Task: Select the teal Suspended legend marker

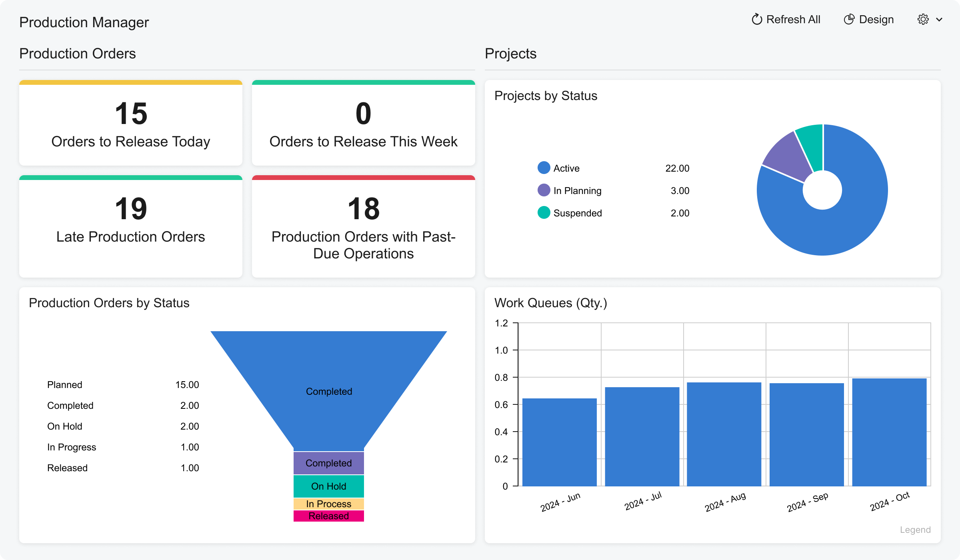Action: pos(543,213)
